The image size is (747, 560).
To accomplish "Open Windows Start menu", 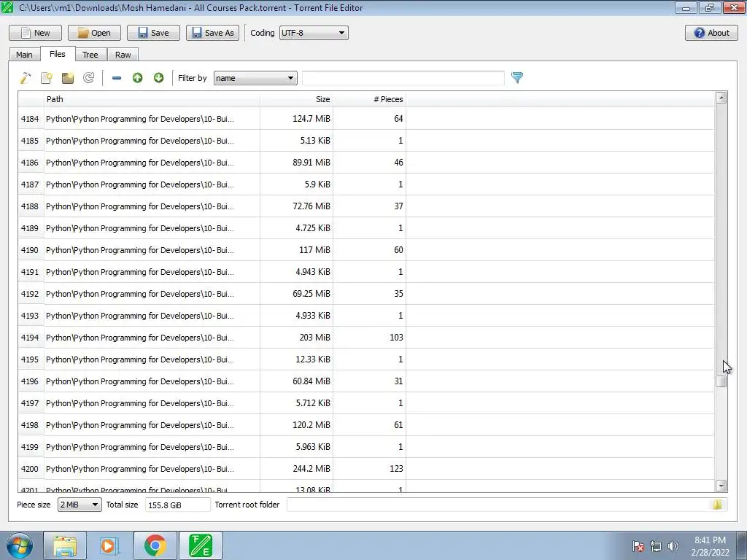I will [x=20, y=545].
